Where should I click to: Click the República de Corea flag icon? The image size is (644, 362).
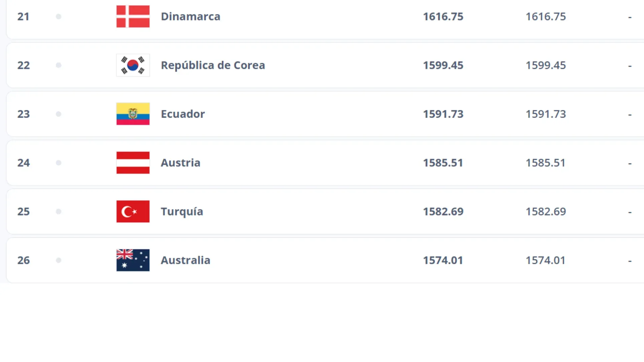coord(133,65)
